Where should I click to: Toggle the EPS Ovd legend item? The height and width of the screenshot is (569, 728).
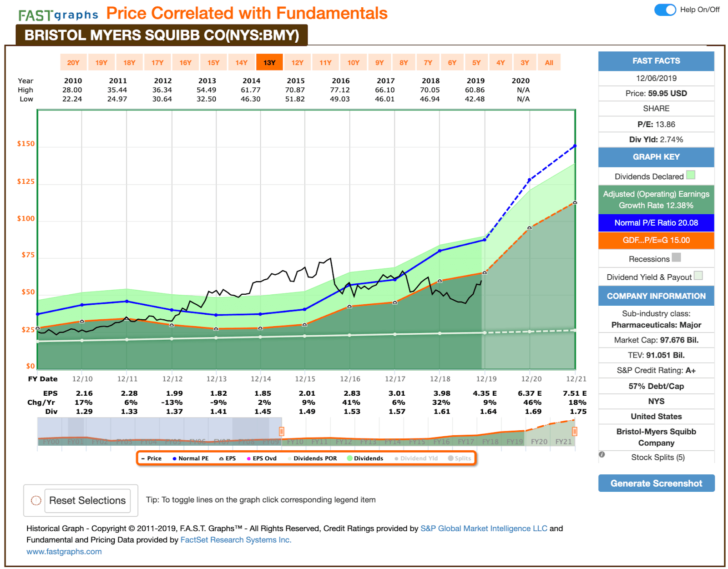262,458
